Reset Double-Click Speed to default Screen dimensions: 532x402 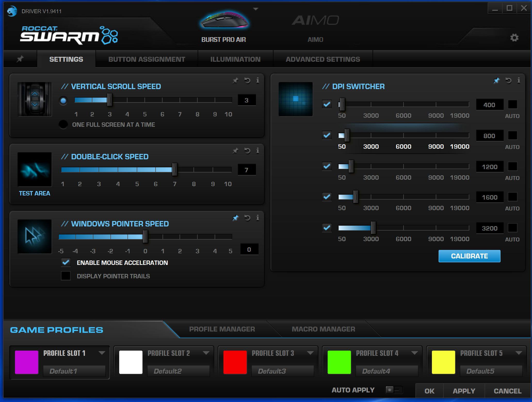coord(247,151)
